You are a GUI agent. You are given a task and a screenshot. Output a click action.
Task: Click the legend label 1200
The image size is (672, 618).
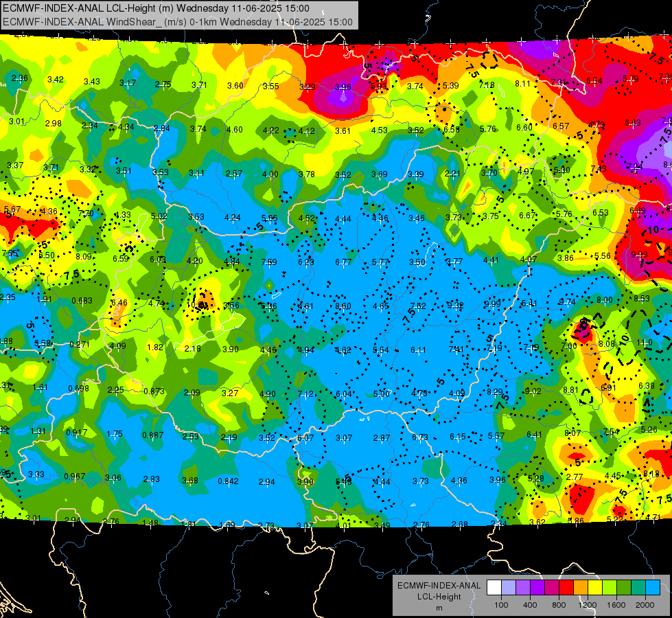pos(588,605)
